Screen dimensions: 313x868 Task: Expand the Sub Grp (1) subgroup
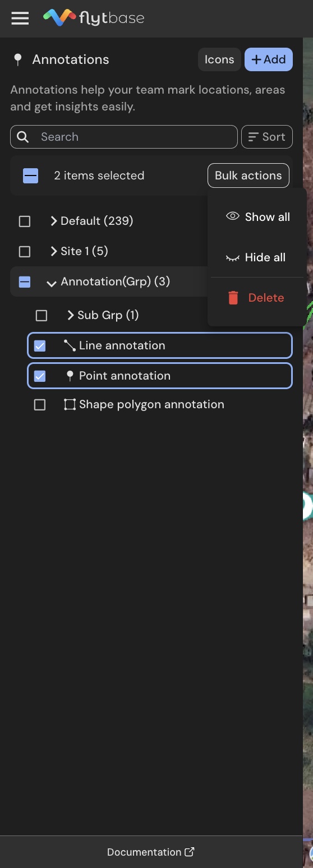pos(71,315)
